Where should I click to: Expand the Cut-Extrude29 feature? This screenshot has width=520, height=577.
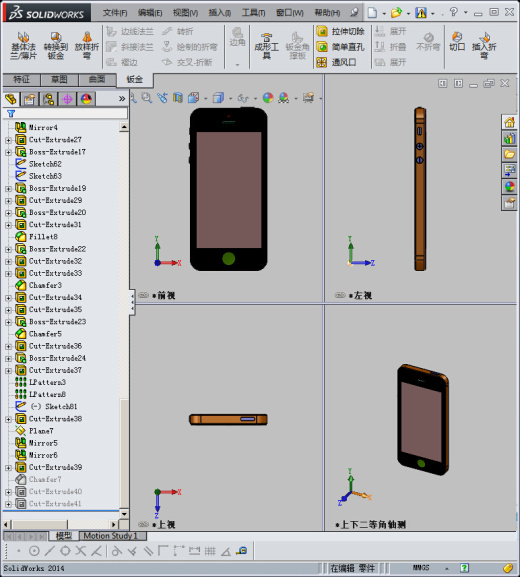tap(8, 201)
